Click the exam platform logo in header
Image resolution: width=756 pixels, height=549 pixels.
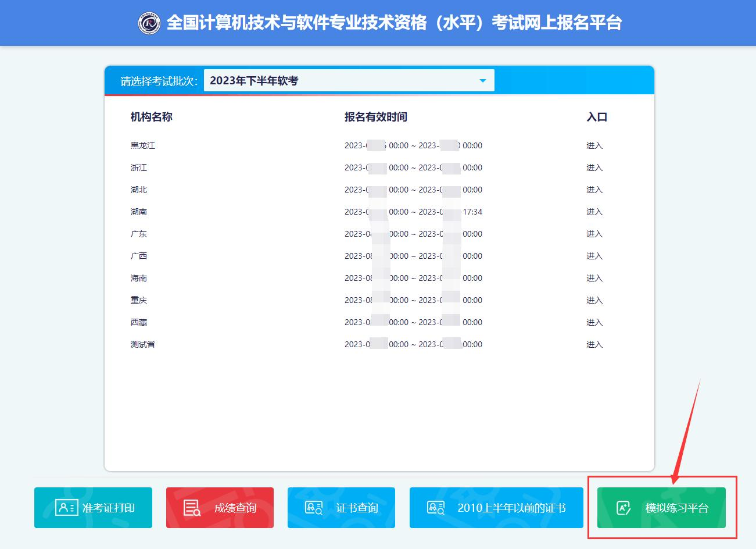(x=149, y=23)
